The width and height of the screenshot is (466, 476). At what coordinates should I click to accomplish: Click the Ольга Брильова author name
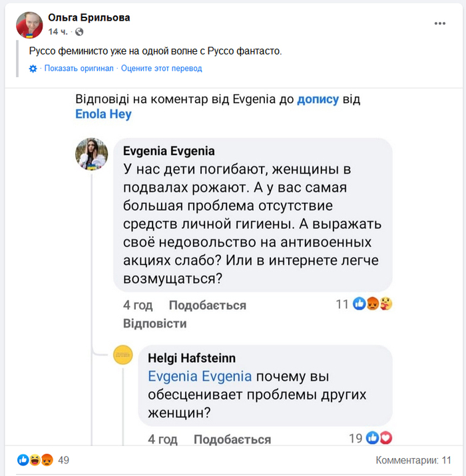[89, 18]
